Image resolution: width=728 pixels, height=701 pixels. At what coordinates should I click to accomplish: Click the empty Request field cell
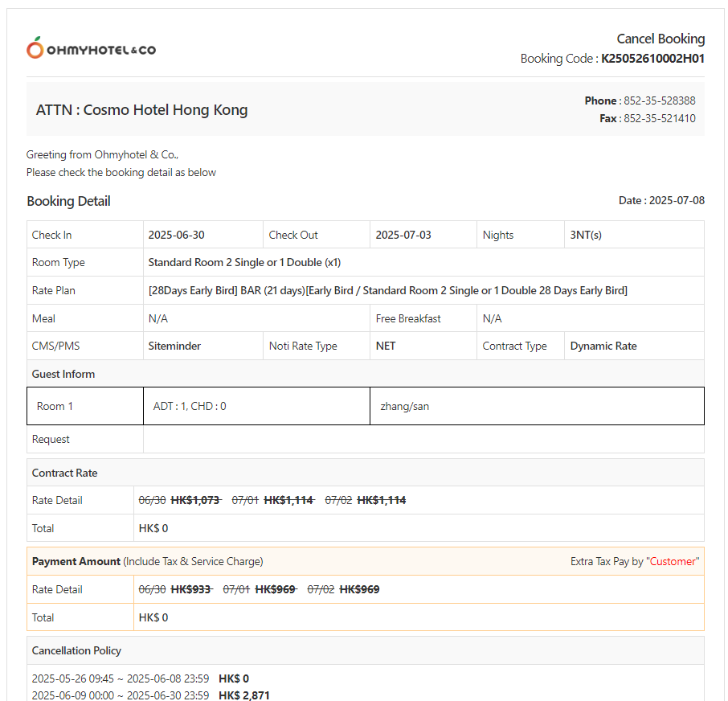[423, 439]
